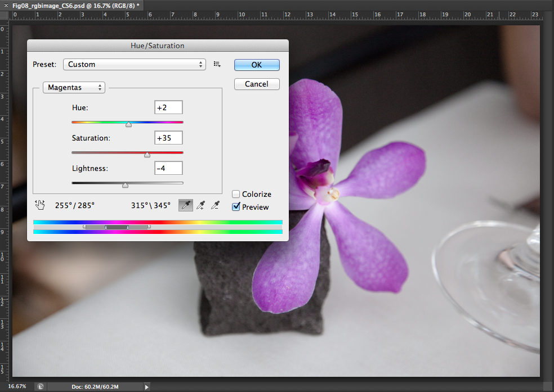Uncheck the Preview checkbox
This screenshot has width=554, height=392.
[236, 207]
